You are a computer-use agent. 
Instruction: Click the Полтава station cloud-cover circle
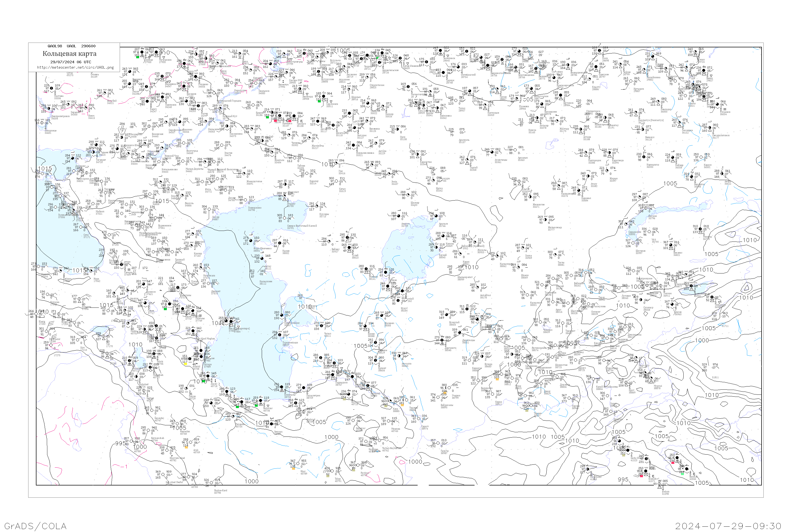[x=52, y=89]
